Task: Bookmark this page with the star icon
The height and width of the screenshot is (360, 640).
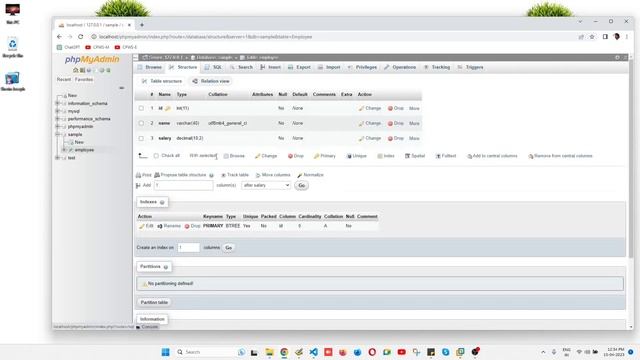Action: tap(592, 37)
